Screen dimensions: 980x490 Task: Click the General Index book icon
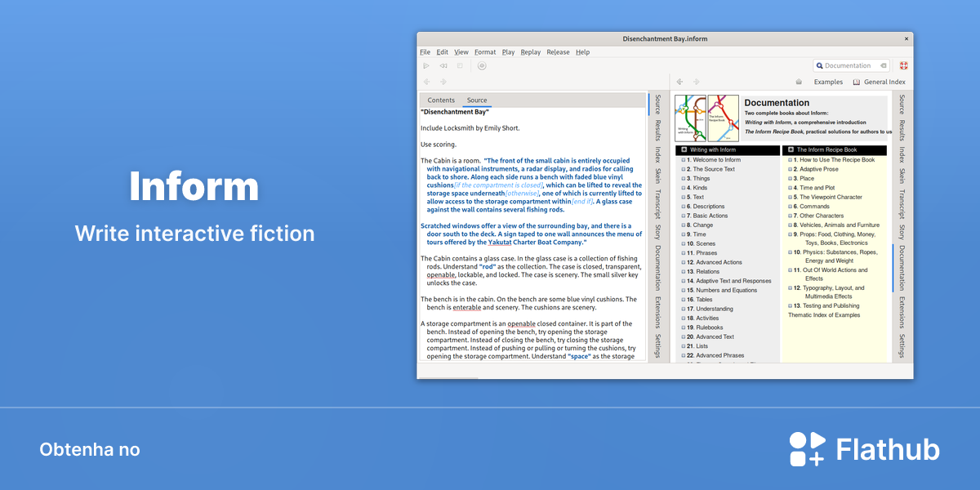click(857, 82)
